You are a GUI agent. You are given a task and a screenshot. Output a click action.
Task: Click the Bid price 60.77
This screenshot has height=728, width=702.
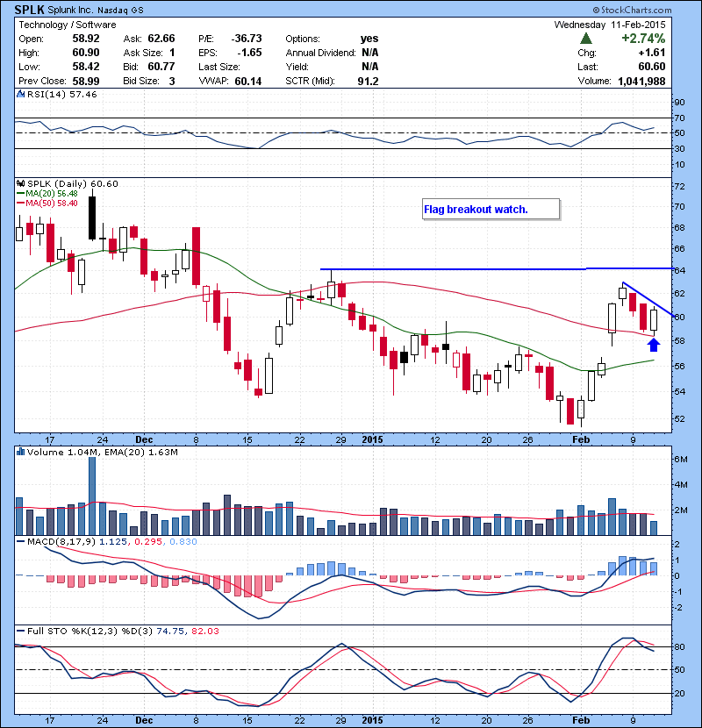pos(161,67)
